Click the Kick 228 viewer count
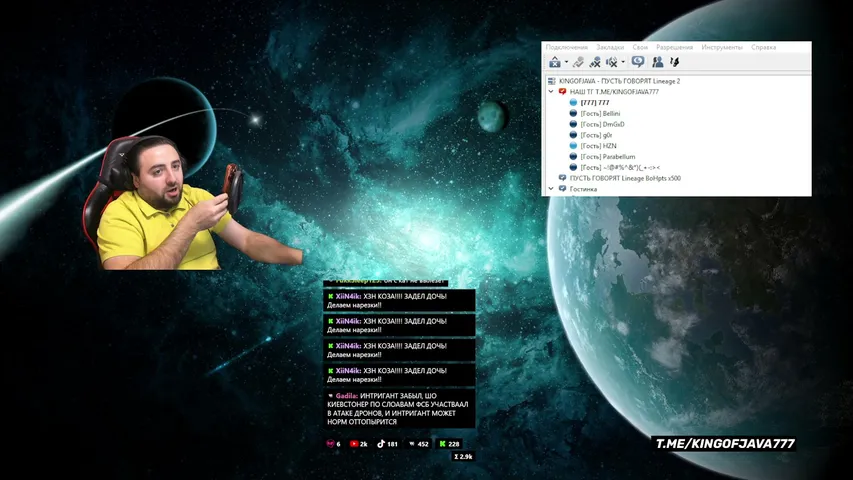Screen dimensions: 853x480 [x=454, y=444]
